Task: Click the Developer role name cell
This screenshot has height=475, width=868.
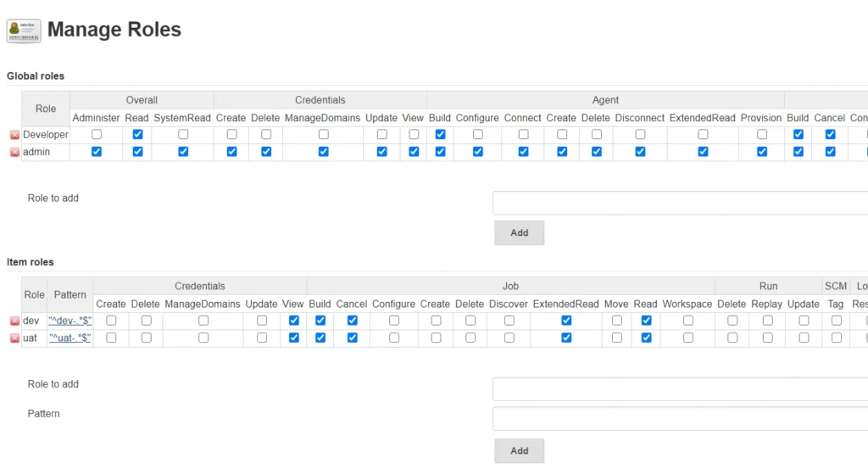Action: tap(46, 135)
